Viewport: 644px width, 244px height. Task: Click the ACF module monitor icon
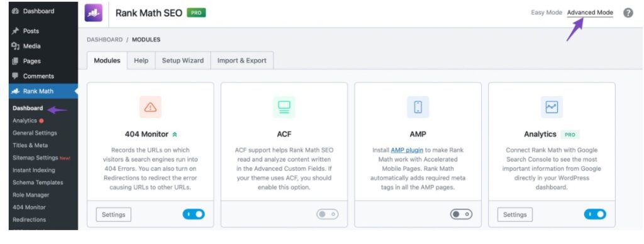[284, 107]
